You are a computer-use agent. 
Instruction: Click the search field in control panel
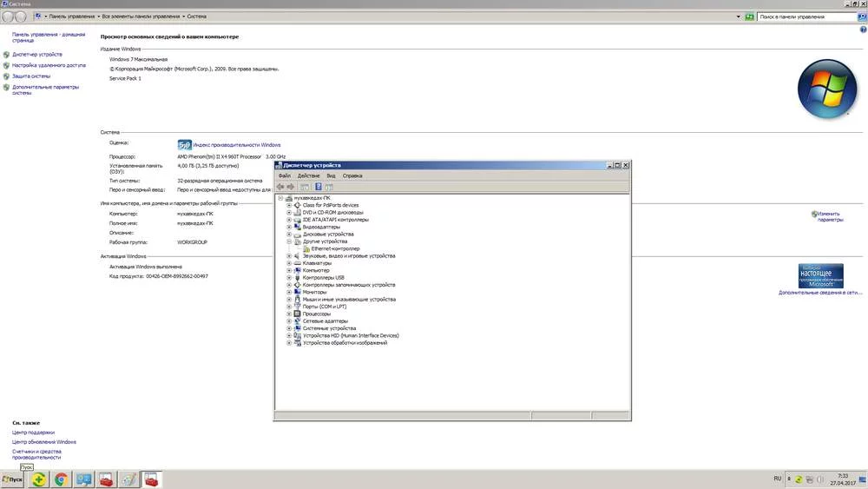click(806, 17)
